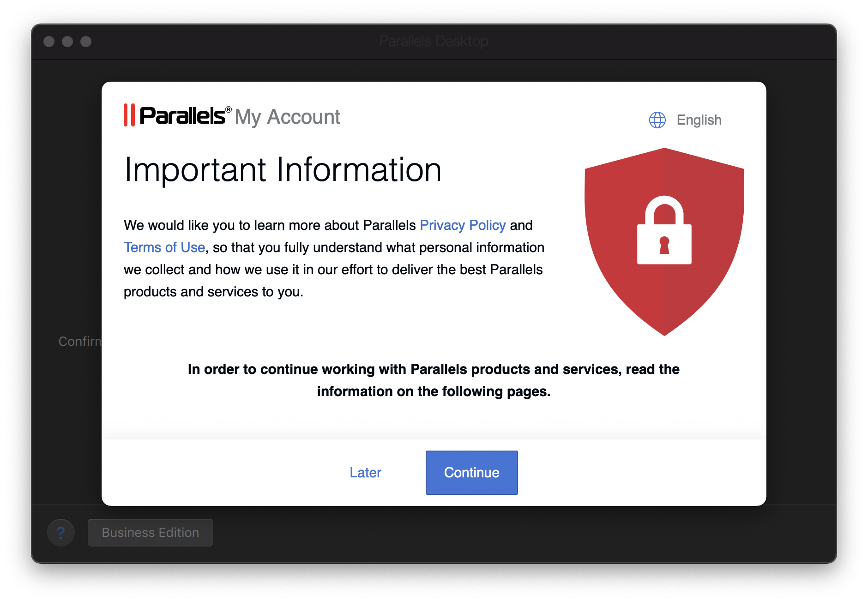Screen dimensions: 868x602
Task: Follow the Terms of Use link
Action: (x=164, y=247)
